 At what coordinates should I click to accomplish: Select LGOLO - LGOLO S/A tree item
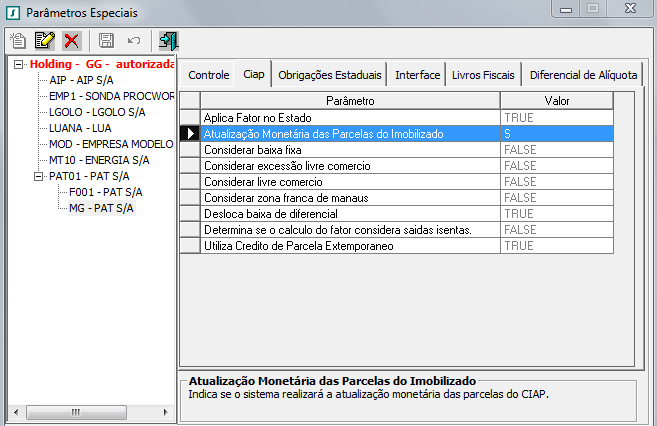pyautogui.click(x=97, y=112)
